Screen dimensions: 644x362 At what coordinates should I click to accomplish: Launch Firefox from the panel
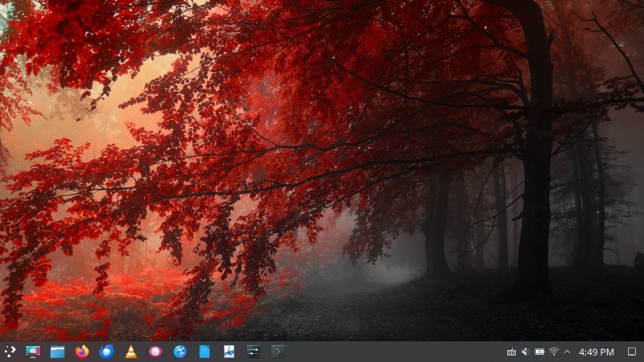coord(82,352)
